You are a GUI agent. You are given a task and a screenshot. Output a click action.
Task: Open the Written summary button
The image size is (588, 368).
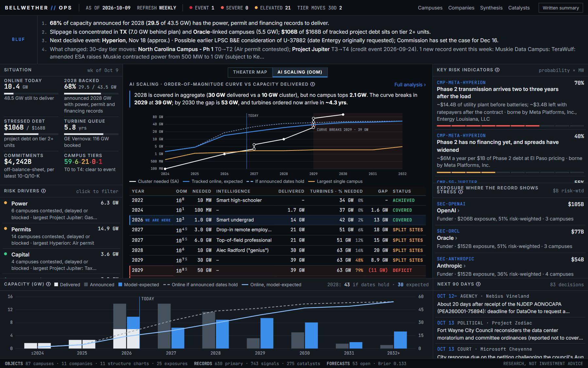click(x=561, y=8)
